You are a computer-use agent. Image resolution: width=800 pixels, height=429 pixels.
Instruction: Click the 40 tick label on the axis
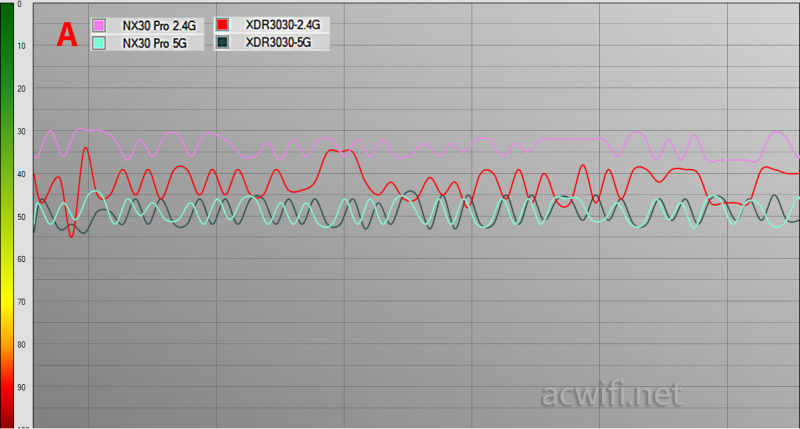pyautogui.click(x=20, y=174)
